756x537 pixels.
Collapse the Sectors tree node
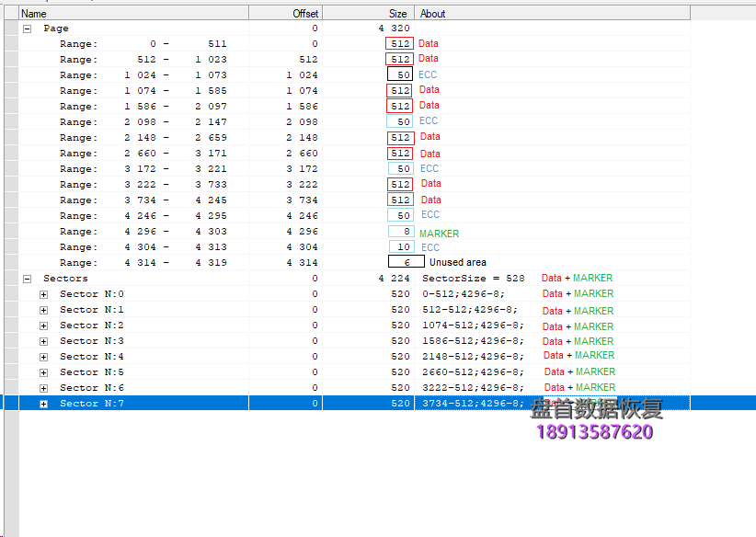pyautogui.click(x=27, y=279)
